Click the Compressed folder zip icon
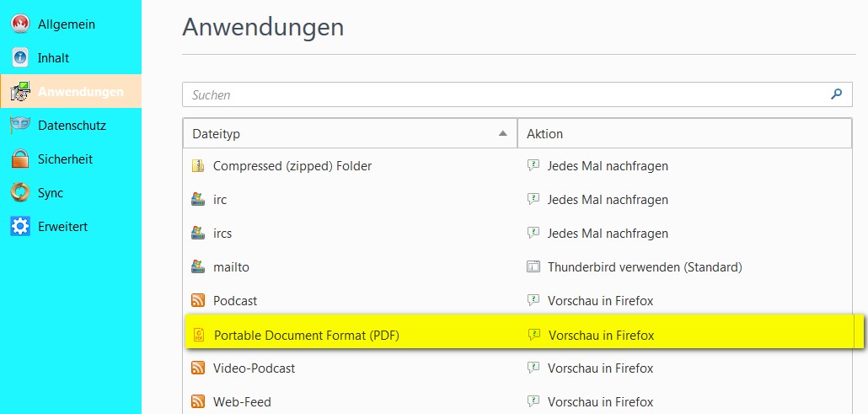 [198, 166]
